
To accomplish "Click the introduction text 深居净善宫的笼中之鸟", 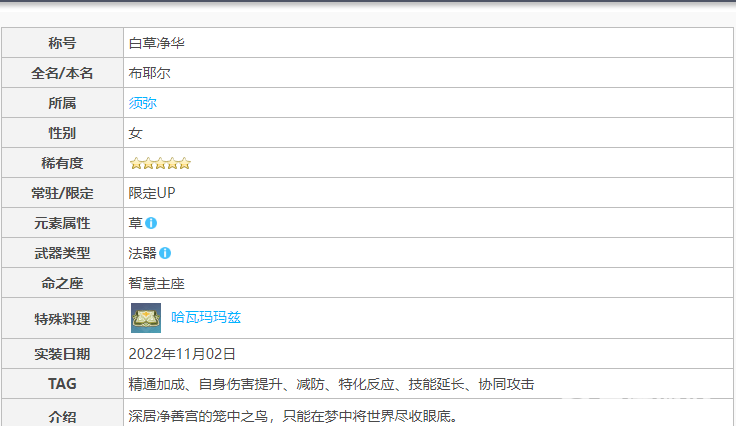I will point(293,416).
